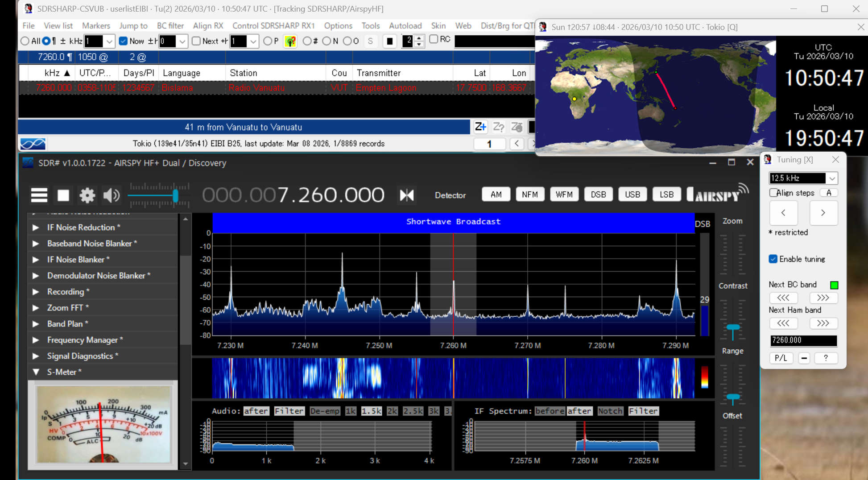The image size is (868, 480).
Task: Uncheck the Enable tuning checkbox
Action: coord(773,259)
